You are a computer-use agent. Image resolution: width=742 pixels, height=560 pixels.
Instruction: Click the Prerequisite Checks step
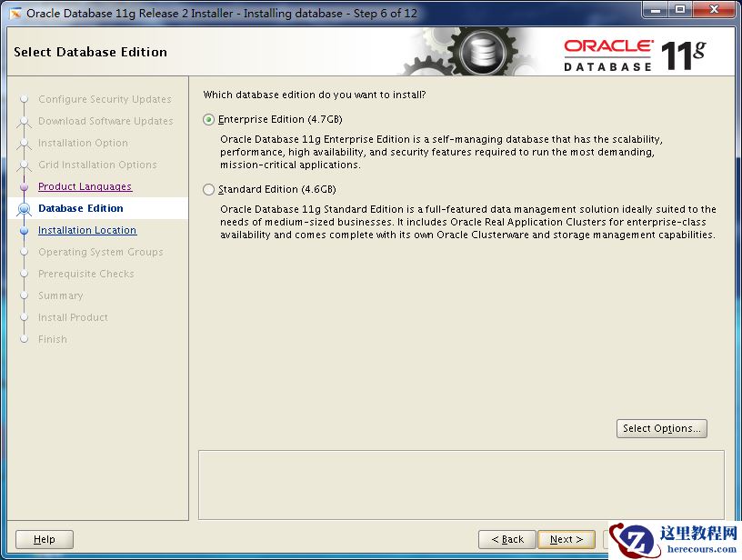click(86, 274)
